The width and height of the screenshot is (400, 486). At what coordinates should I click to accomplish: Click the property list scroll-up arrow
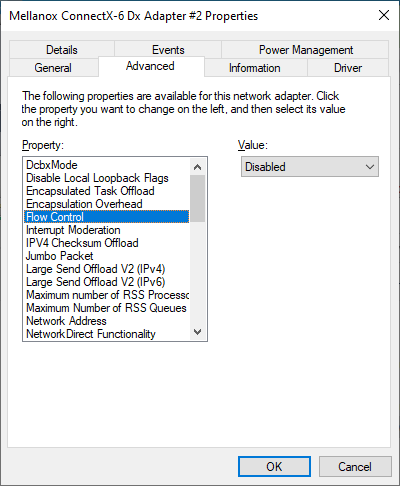click(x=198, y=167)
